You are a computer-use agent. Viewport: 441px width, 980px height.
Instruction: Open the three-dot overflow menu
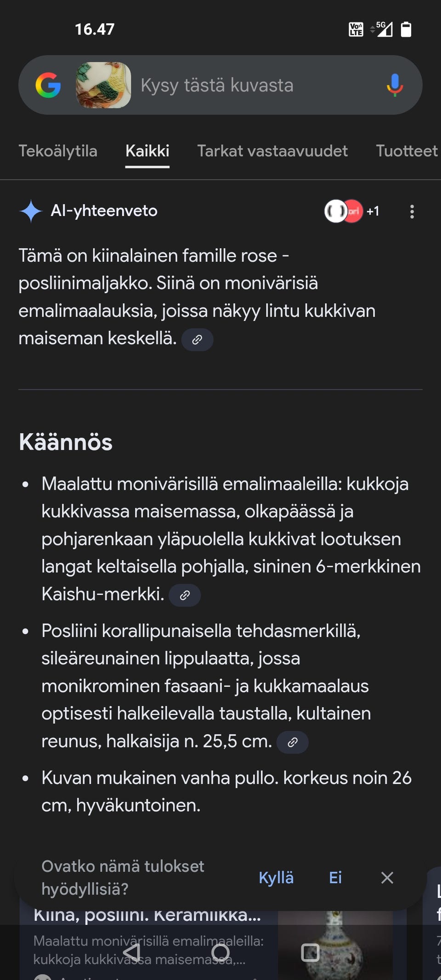point(412,211)
